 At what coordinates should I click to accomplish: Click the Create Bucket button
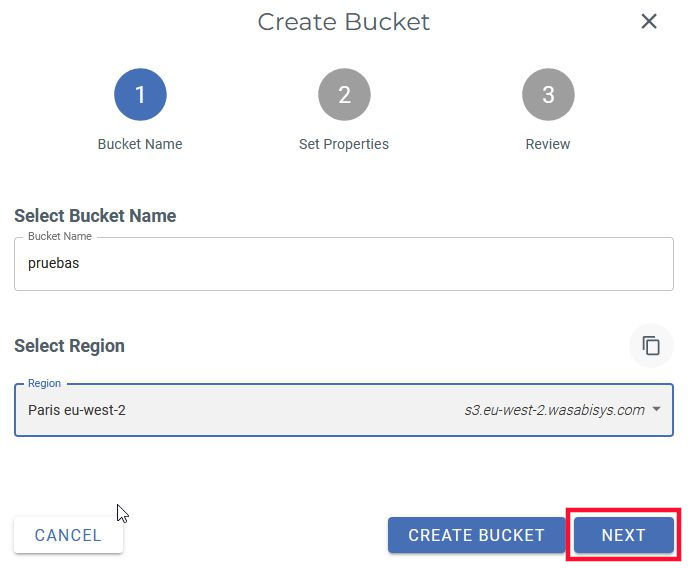pos(476,535)
